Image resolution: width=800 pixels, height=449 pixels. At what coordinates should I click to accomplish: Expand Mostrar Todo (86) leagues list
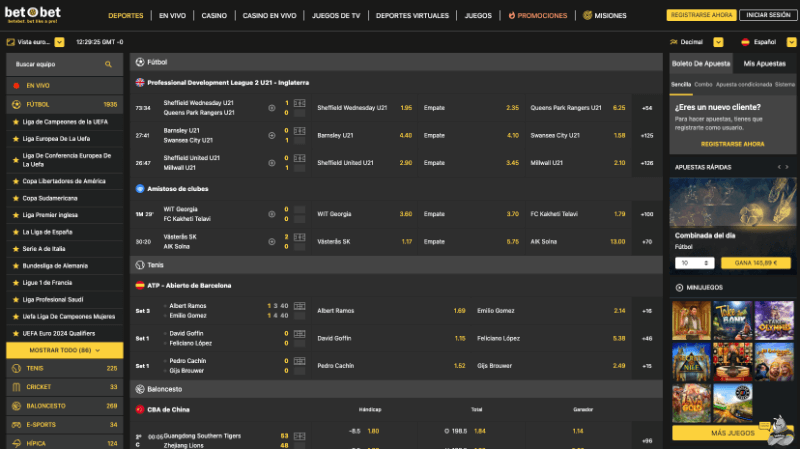pos(65,351)
